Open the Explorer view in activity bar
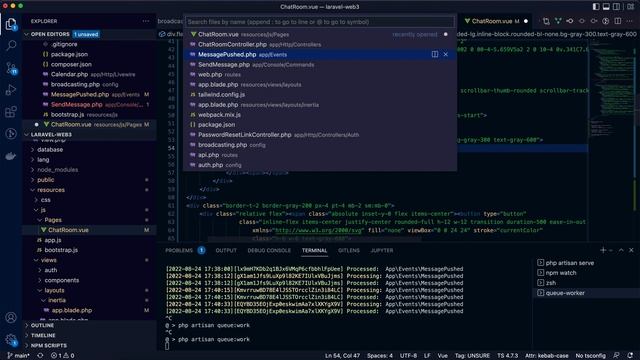 coord(11,24)
